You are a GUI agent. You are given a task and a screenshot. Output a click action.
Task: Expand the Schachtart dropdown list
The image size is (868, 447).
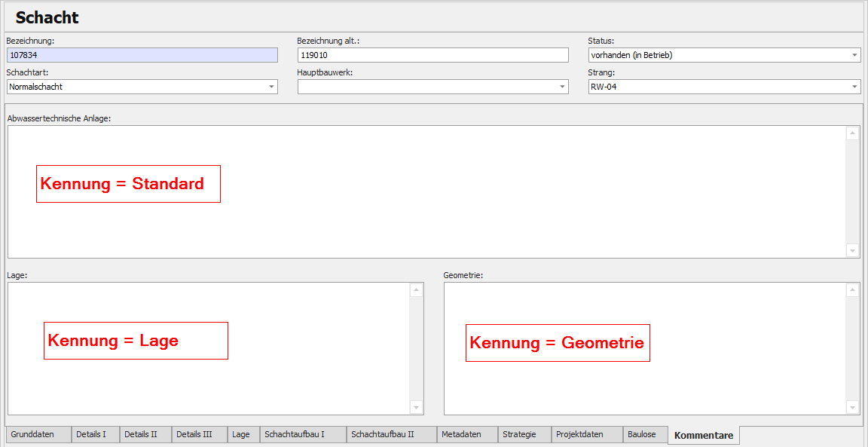click(x=271, y=87)
